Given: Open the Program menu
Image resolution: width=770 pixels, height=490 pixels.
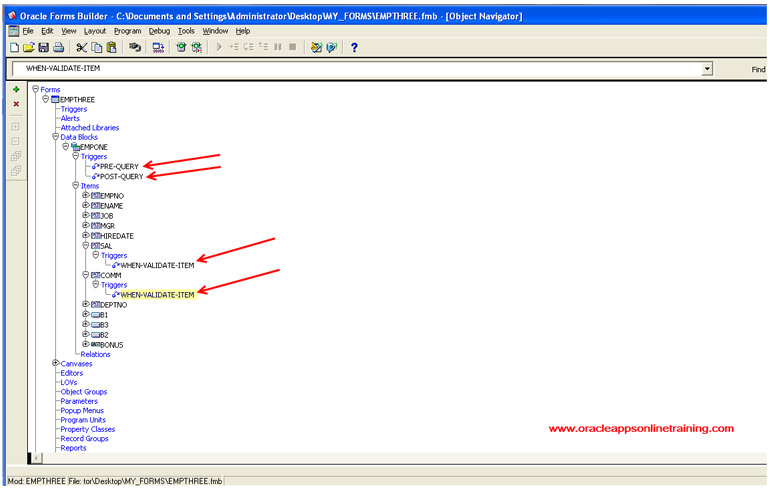Looking at the screenshot, I should tap(128, 31).
